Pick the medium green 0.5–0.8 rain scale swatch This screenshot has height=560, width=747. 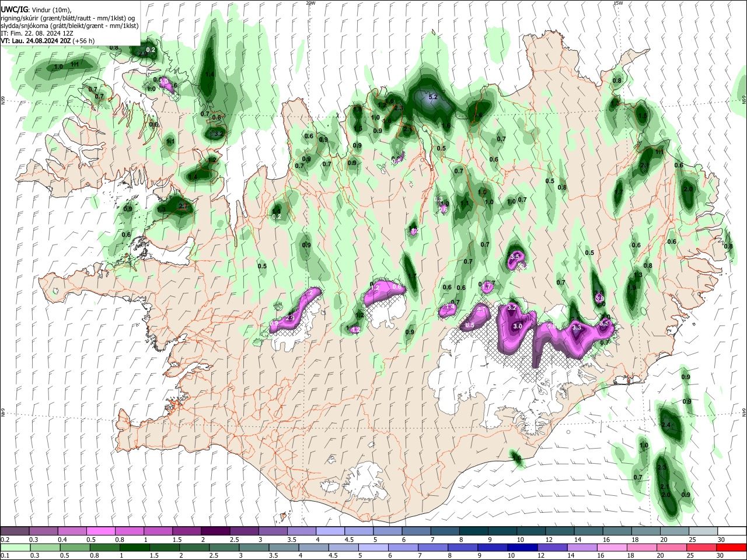75,548
